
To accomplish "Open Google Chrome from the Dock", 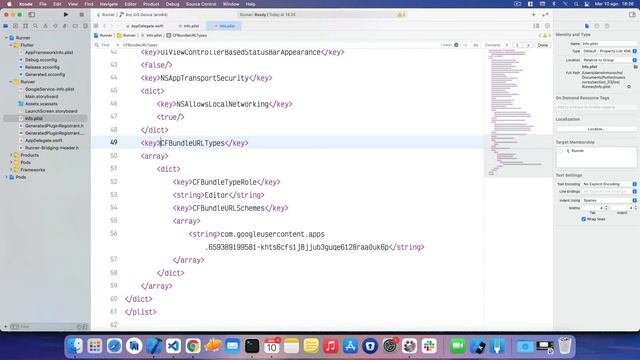I will pos(193,346).
